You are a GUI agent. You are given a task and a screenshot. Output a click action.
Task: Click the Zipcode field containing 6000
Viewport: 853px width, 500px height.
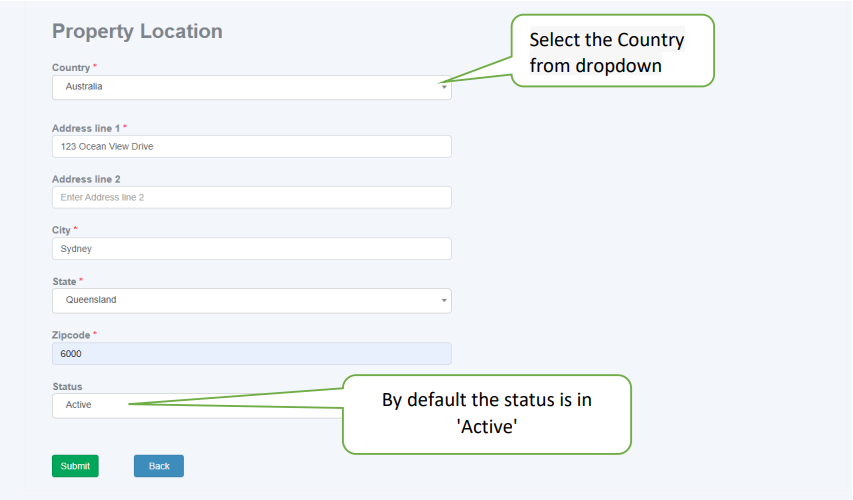[251, 354]
